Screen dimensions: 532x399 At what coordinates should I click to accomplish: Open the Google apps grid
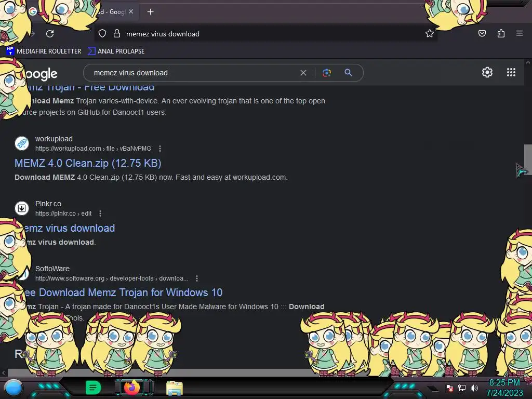pos(511,72)
